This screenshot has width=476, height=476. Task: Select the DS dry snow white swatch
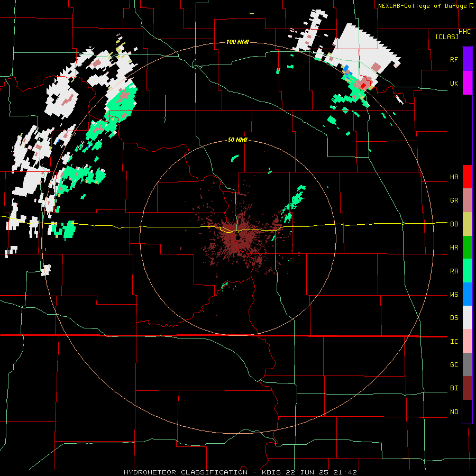tap(467, 317)
